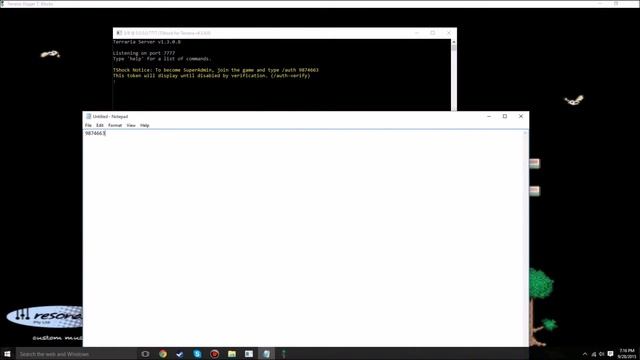The height and width of the screenshot is (360, 640).
Task: Click the console scrollbar up arrow
Action: point(453,42)
